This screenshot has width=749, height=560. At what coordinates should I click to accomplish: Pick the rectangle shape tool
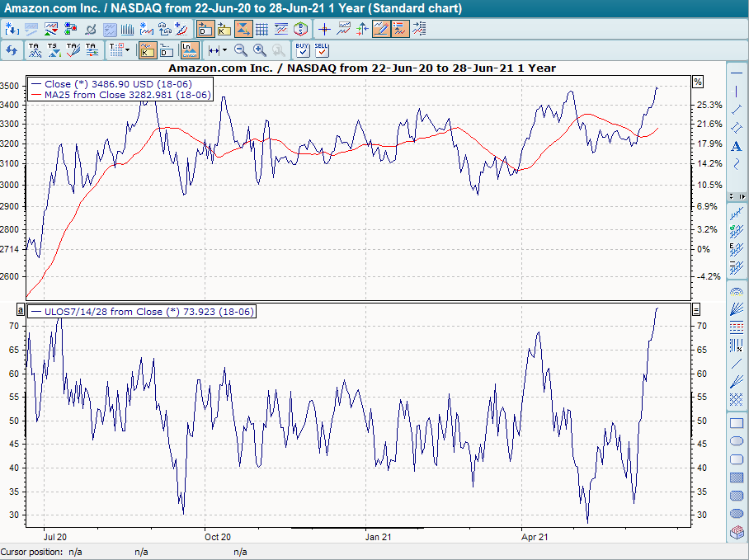[737, 423]
